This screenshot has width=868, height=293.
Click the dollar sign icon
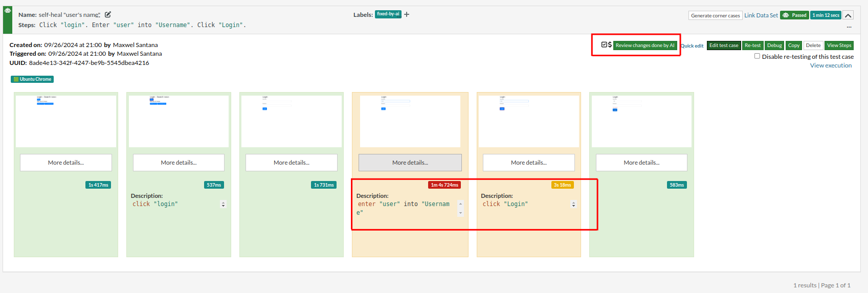coord(610,45)
